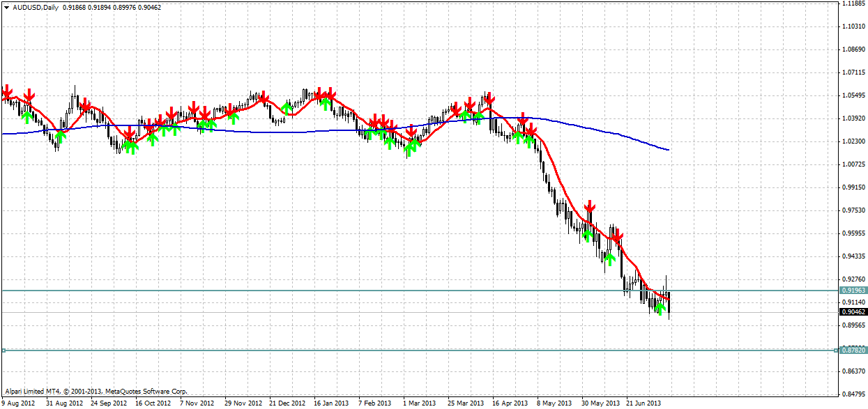Select the red sell arrow above late-May 2013 candles near 0.97530
This screenshot has width=868, height=409.
pos(590,207)
